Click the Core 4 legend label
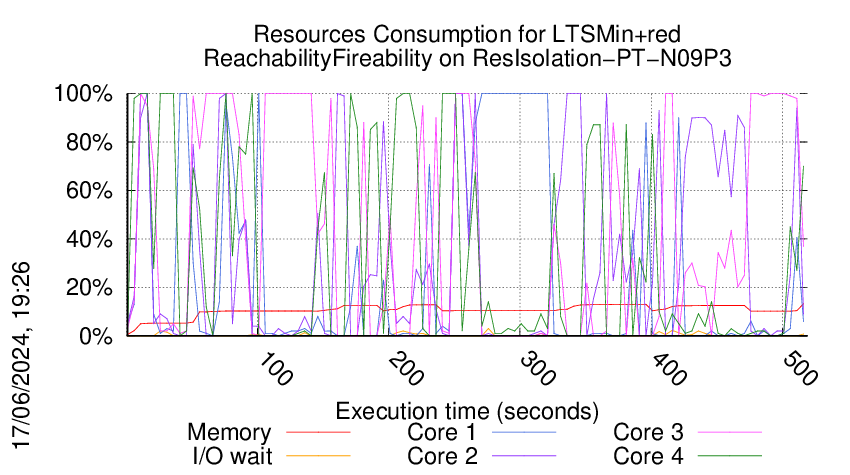 click(x=648, y=456)
